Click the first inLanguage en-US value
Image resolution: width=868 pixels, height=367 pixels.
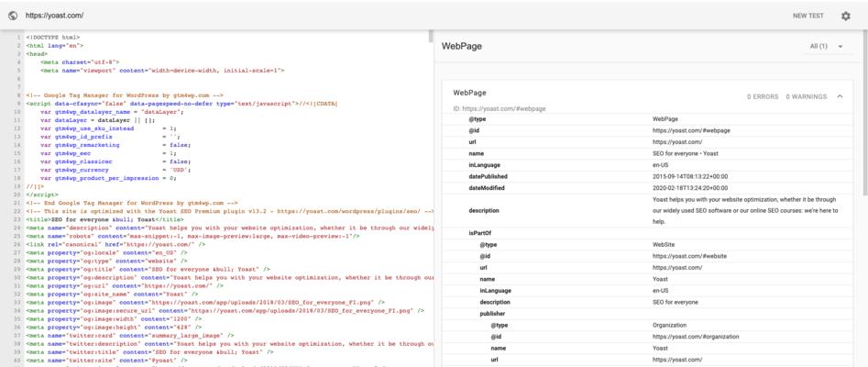coord(661,165)
